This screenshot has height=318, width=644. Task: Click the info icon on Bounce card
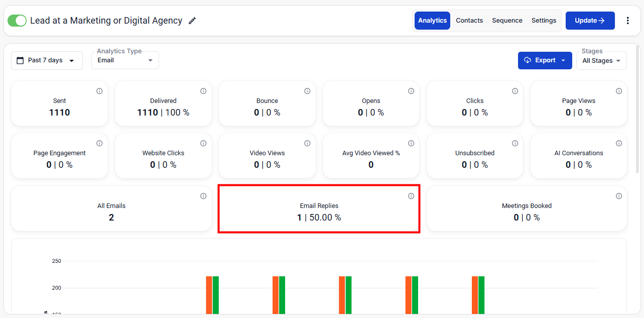pyautogui.click(x=307, y=91)
